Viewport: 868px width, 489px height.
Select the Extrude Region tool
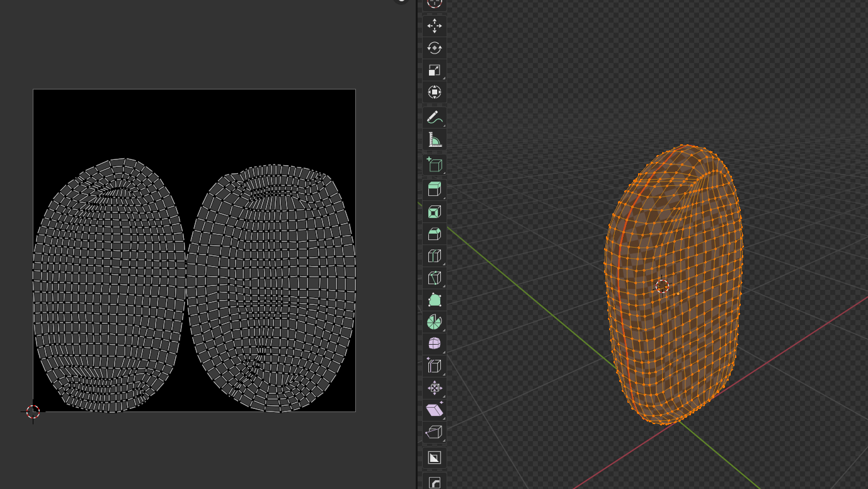pyautogui.click(x=435, y=190)
